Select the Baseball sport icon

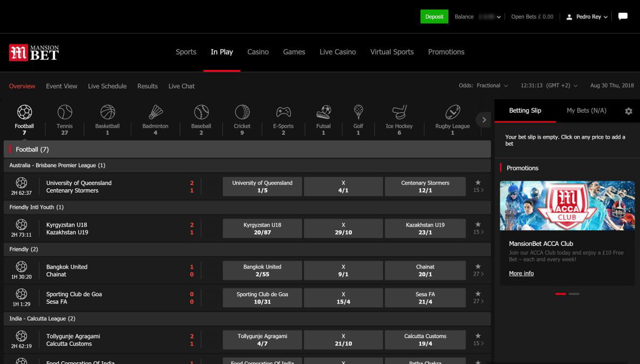coord(201,112)
